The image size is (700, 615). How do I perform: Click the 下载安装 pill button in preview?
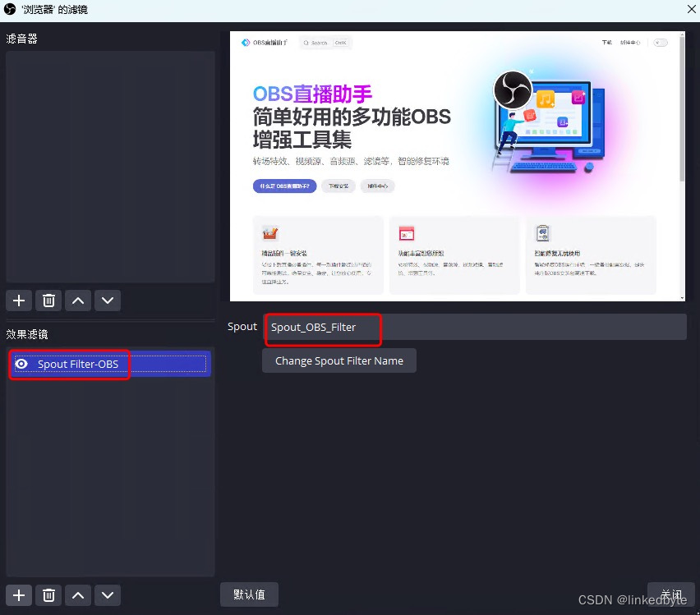338,186
